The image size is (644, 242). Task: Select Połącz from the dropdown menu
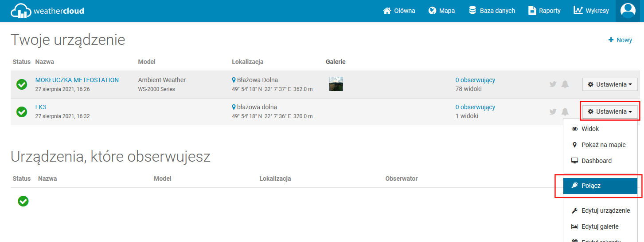click(600, 186)
